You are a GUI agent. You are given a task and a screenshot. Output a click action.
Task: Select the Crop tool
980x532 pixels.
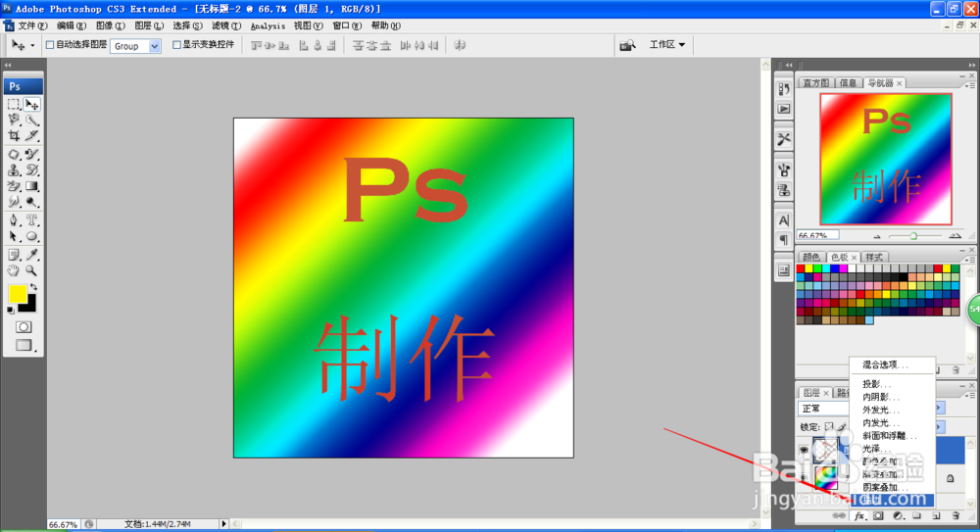[14, 135]
